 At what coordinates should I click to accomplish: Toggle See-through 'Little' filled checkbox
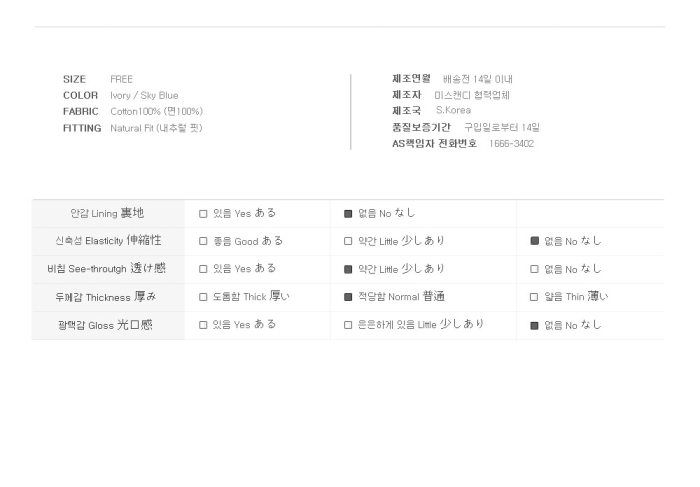click(x=348, y=269)
